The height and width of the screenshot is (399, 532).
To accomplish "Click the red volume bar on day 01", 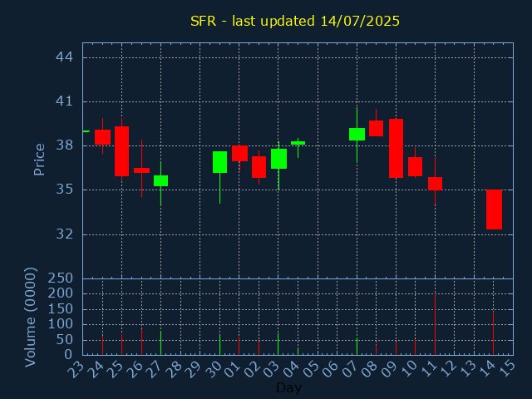I will [x=239, y=346].
